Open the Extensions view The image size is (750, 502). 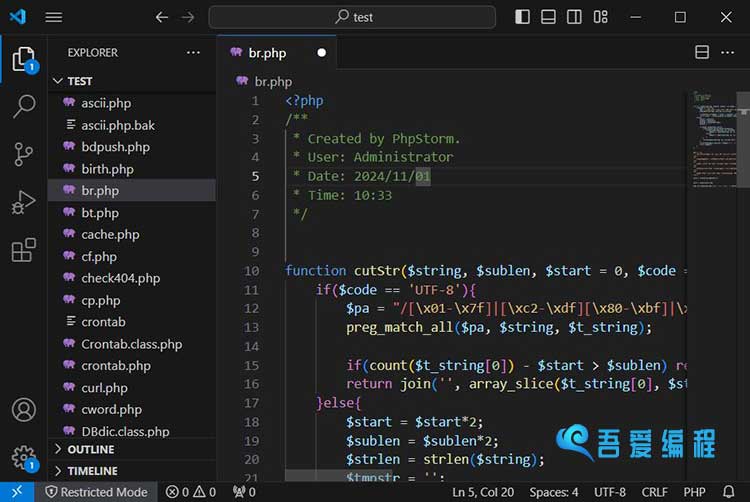pos(23,250)
